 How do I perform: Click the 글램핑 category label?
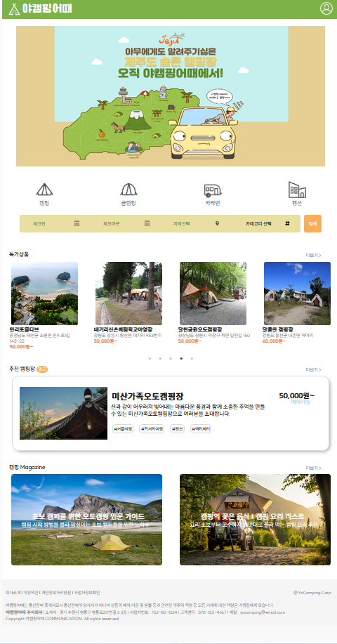(129, 203)
